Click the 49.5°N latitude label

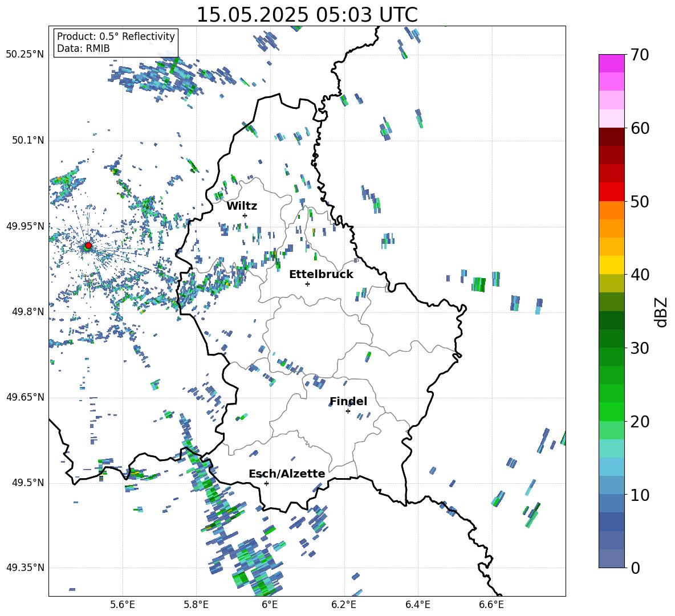(x=27, y=483)
